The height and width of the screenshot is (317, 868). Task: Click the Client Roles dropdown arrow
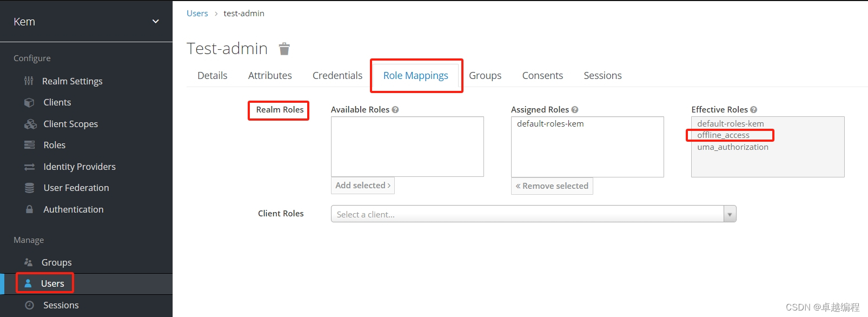coord(730,214)
